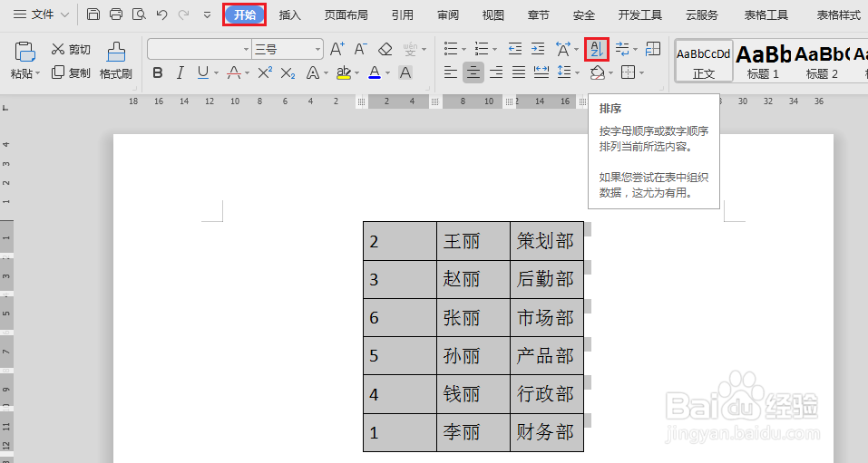
Task: Clear formatting with eraser icon
Action: coord(385,49)
